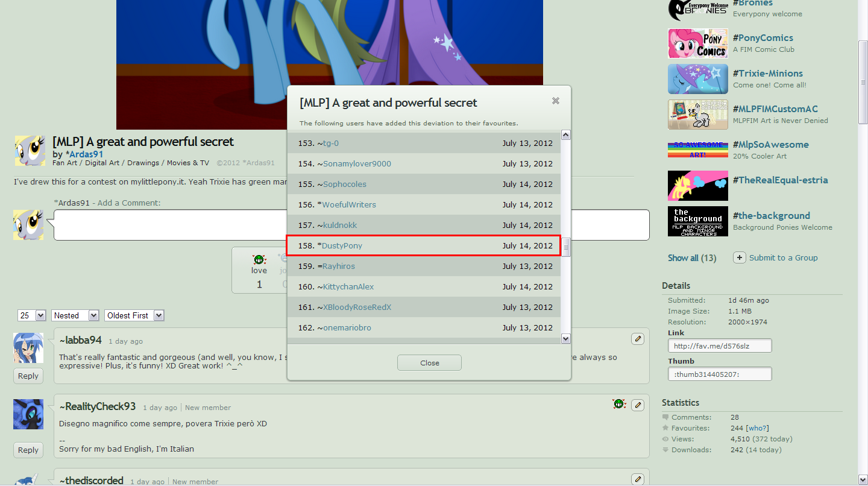
Task: Open #TheRealEqual-estria group link
Action: (781, 180)
